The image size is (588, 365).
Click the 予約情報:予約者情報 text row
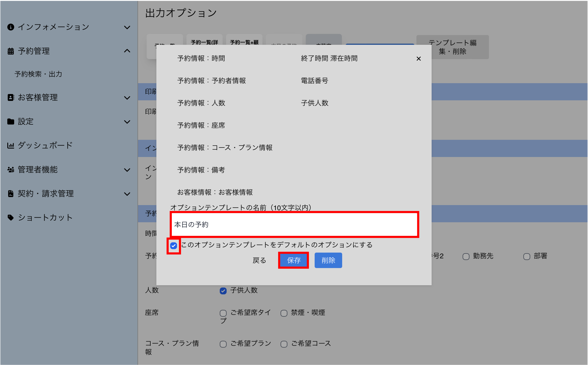click(211, 81)
